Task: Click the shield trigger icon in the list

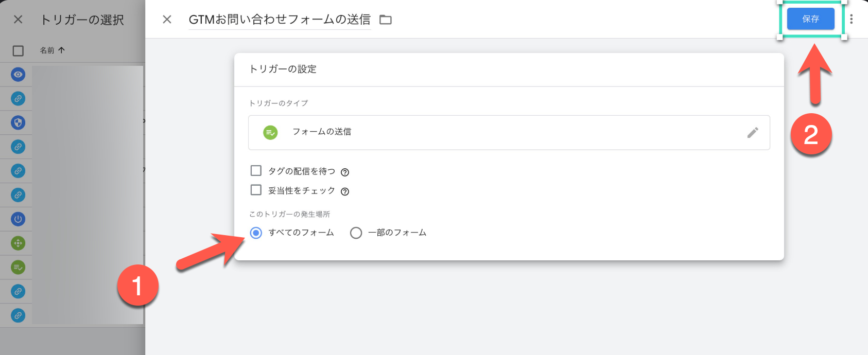Action: coord(18,122)
